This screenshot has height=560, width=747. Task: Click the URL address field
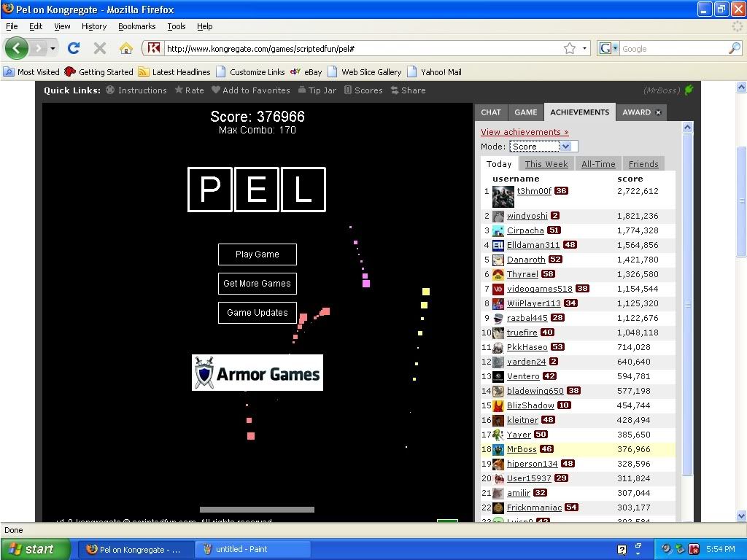[x=362, y=48]
